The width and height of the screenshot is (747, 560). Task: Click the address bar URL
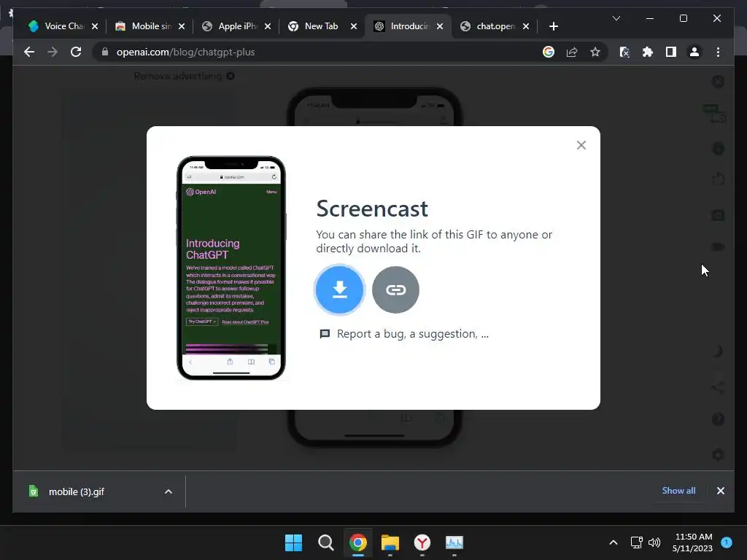coord(185,52)
